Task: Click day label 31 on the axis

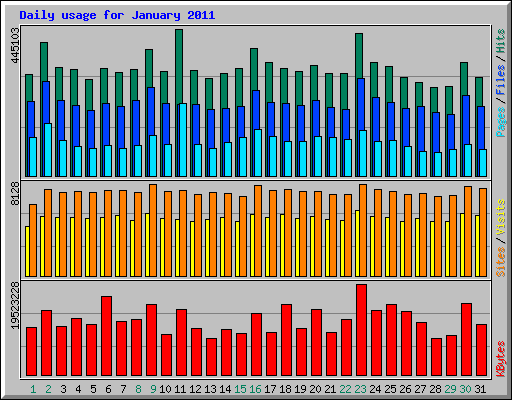Action: pyautogui.click(x=480, y=389)
